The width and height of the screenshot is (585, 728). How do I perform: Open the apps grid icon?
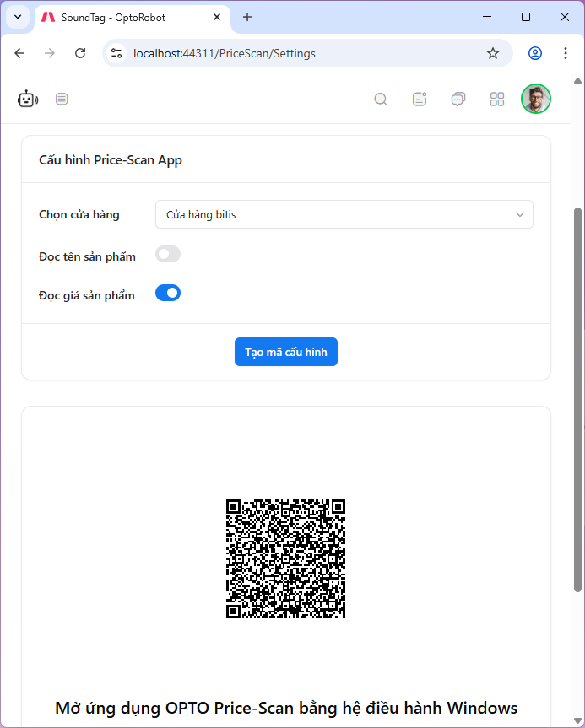tap(497, 99)
